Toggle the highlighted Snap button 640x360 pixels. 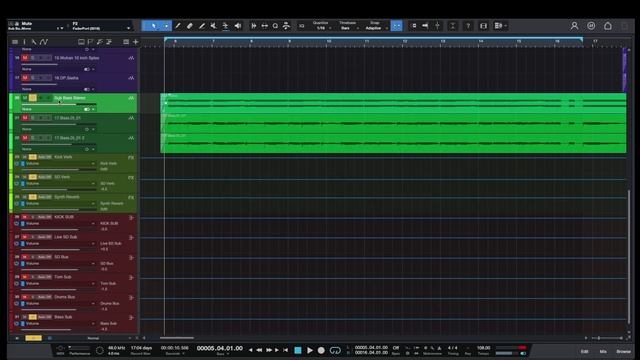(396, 26)
